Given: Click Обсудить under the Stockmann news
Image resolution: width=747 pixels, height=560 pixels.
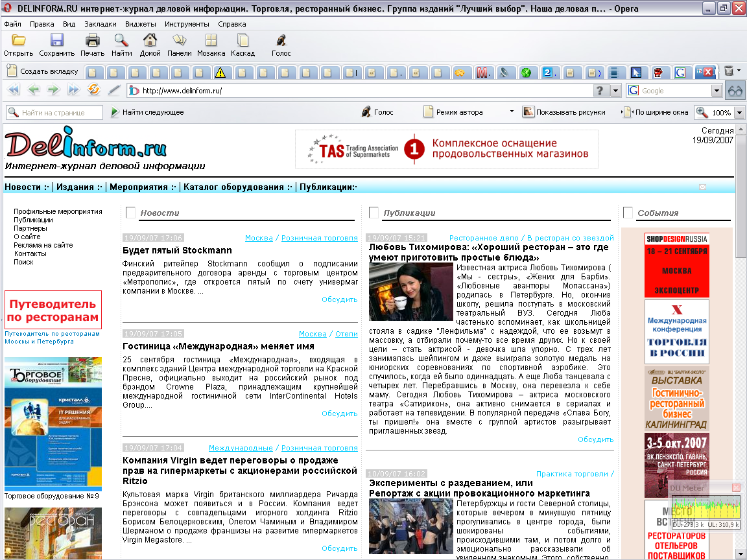Looking at the screenshot, I should (339, 299).
